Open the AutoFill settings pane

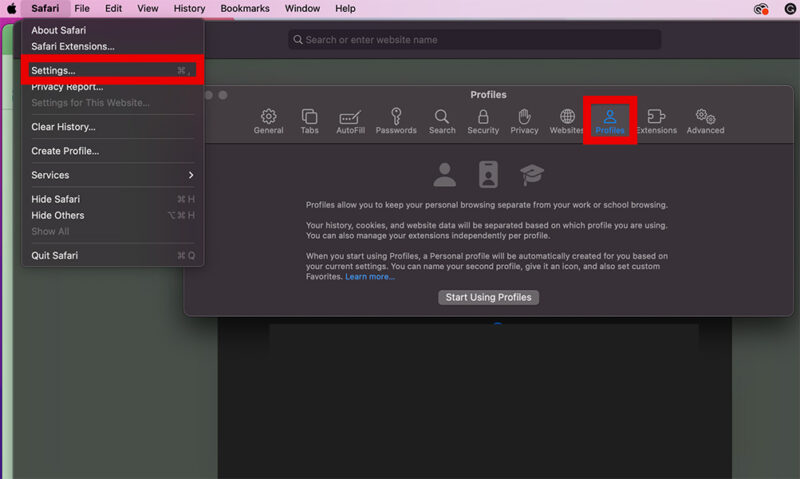point(350,121)
